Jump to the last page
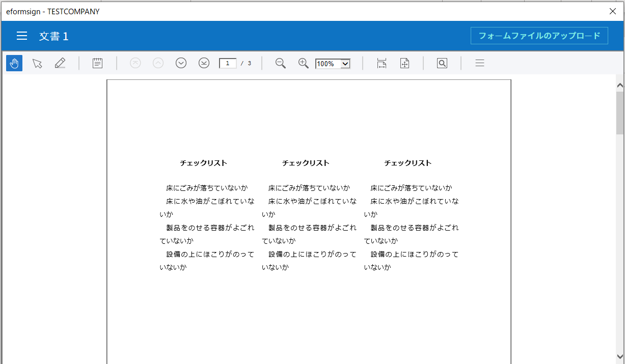This screenshot has width=625, height=364. pyautogui.click(x=204, y=63)
